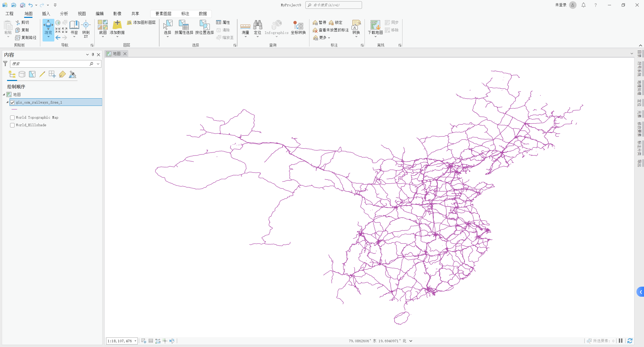Open Coordinate Conversion (坐标转换)
This screenshot has height=347, width=644.
pos(298,27)
